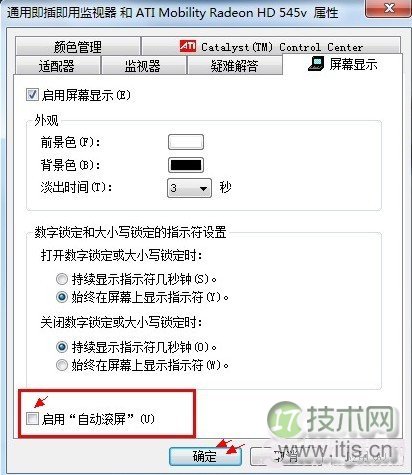The height and width of the screenshot is (475, 412).
Task: Go to the 疑难解答 tab
Action: pos(235,66)
